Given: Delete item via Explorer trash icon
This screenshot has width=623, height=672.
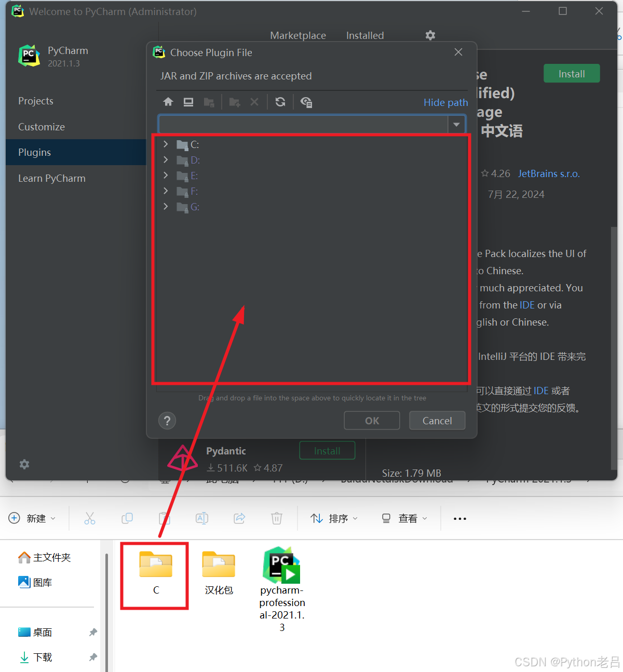Looking at the screenshot, I should pos(277,518).
